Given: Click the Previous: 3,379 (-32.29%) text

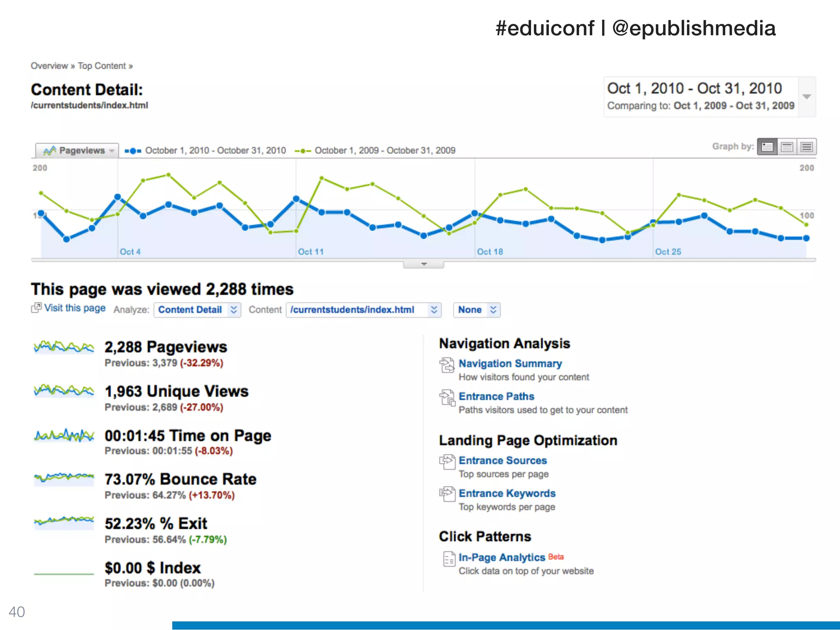Looking at the screenshot, I should [x=164, y=363].
